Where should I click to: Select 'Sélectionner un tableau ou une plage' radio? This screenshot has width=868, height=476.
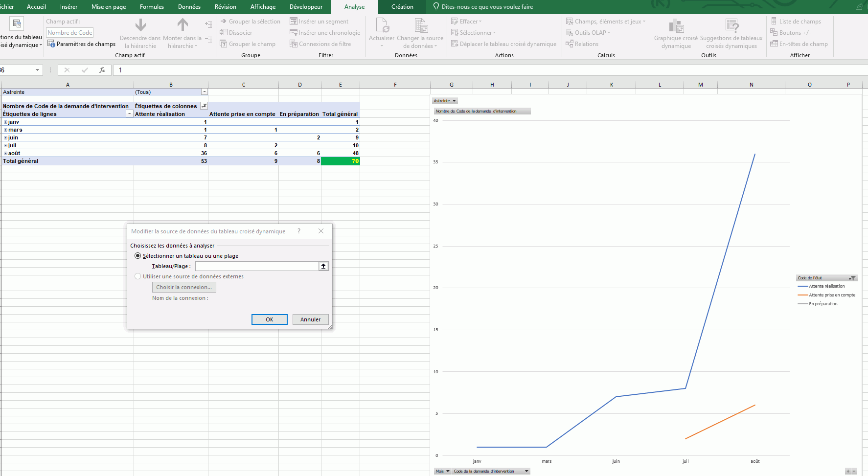click(x=138, y=256)
